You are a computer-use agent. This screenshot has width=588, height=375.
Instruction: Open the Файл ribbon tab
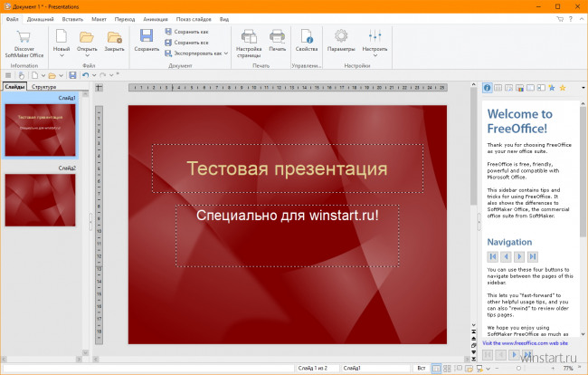click(x=12, y=19)
